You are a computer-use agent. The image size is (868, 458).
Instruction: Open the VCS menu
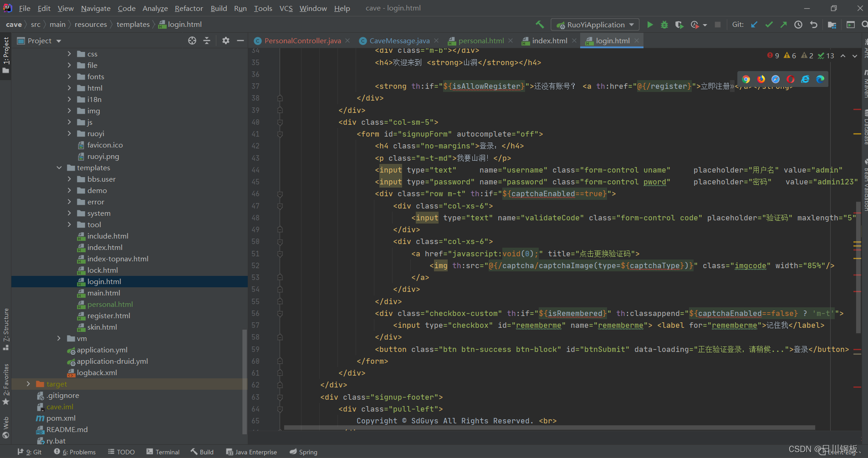(286, 8)
